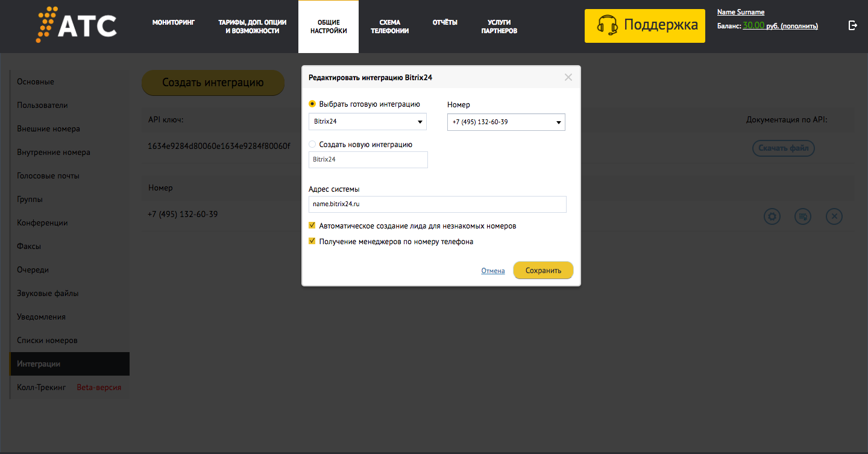Viewport: 868px width, 454px height.
Task: Open Очереди in the sidebar
Action: (70, 270)
